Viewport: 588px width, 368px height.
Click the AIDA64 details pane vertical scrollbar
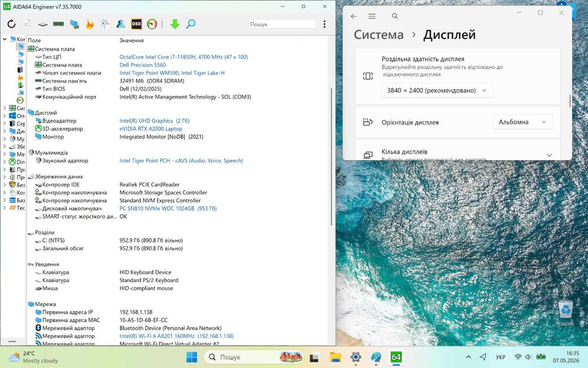332,156
